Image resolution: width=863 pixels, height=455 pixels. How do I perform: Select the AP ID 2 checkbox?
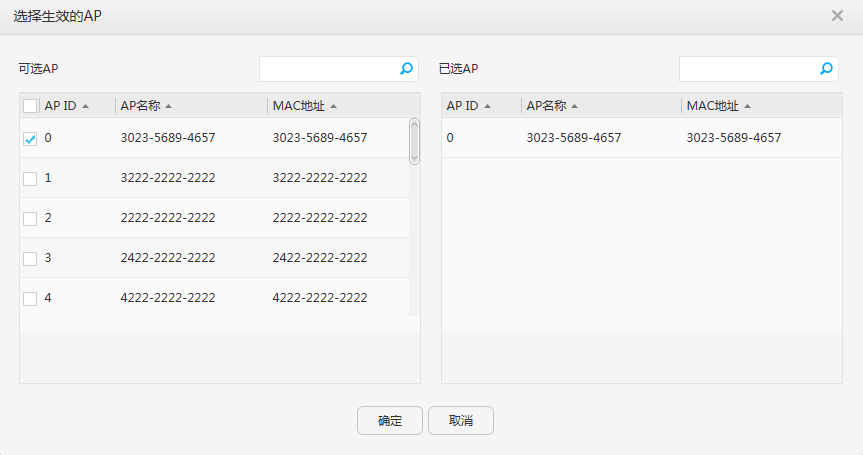[30, 219]
